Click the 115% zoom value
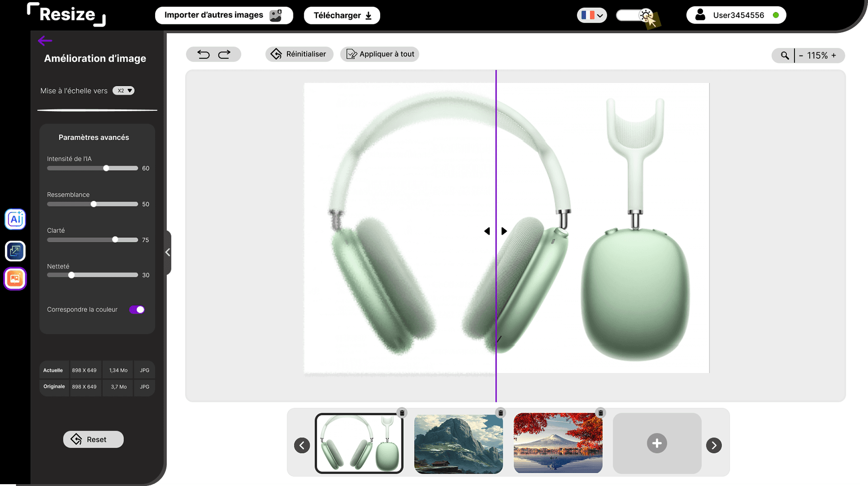 [x=817, y=55]
